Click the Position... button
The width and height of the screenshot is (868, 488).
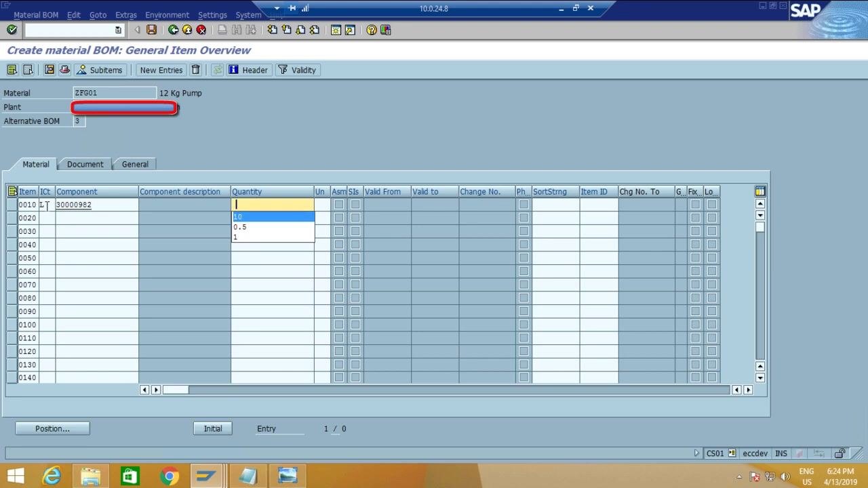tap(52, 428)
